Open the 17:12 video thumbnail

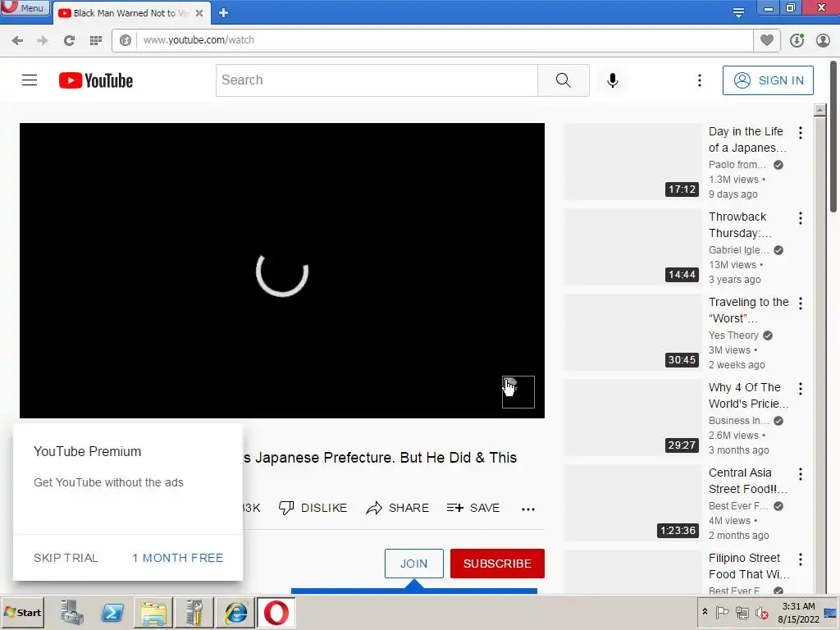[632, 162]
